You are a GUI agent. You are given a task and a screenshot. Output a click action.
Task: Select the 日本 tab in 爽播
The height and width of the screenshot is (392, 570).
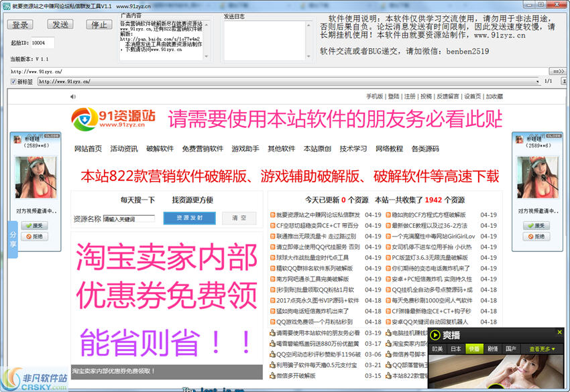(x=456, y=348)
